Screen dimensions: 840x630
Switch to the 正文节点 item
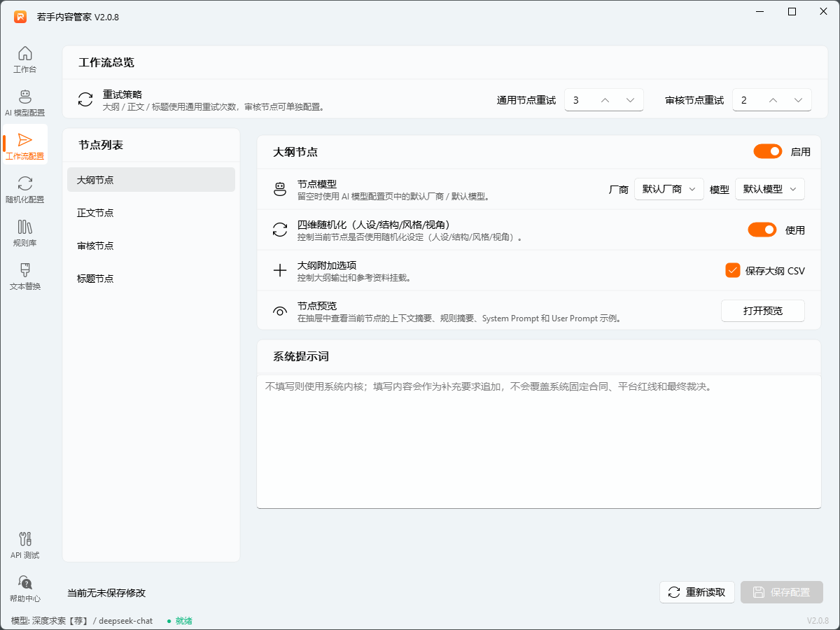pyautogui.click(x=150, y=212)
